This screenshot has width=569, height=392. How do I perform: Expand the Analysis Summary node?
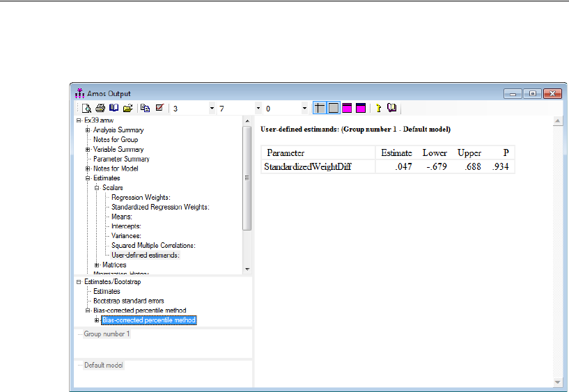pyautogui.click(x=88, y=130)
